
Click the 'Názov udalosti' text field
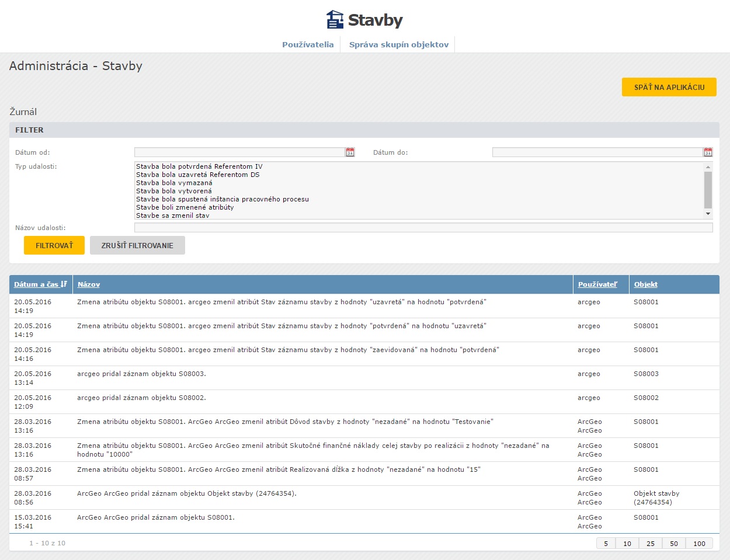[423, 228]
